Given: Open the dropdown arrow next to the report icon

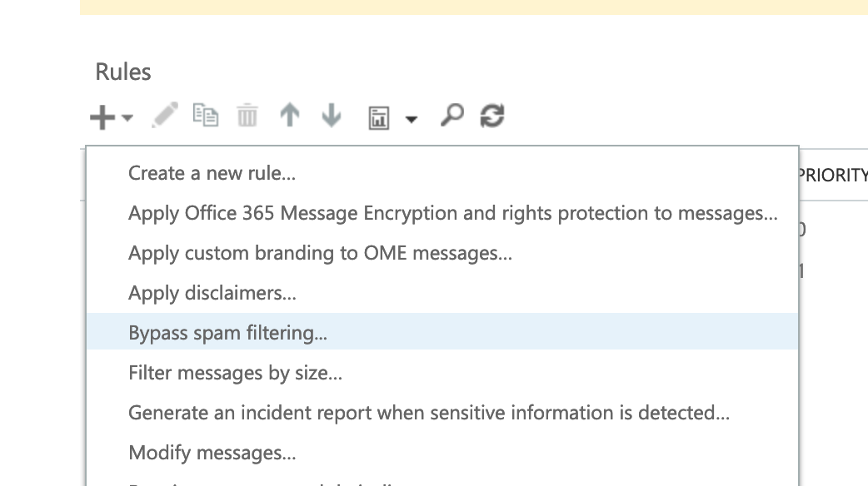Looking at the screenshot, I should point(410,120).
